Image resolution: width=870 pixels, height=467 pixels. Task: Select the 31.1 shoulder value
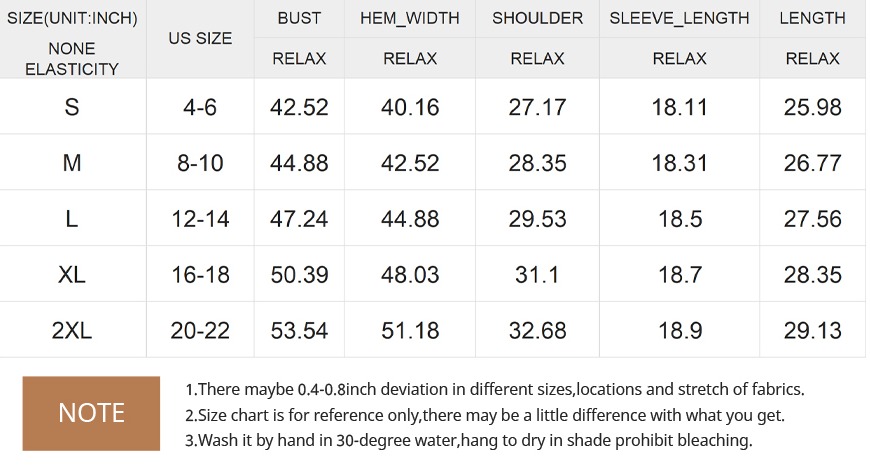[538, 274]
